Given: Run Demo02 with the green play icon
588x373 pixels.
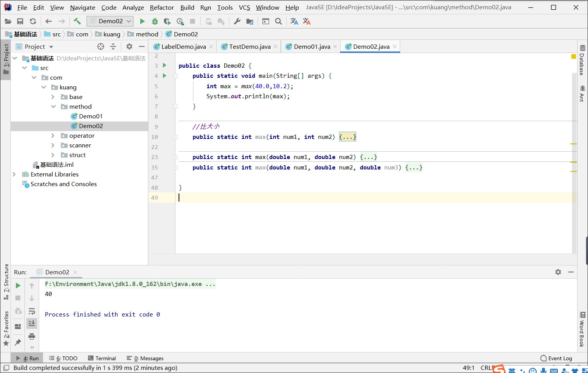Looking at the screenshot, I should tap(142, 21).
